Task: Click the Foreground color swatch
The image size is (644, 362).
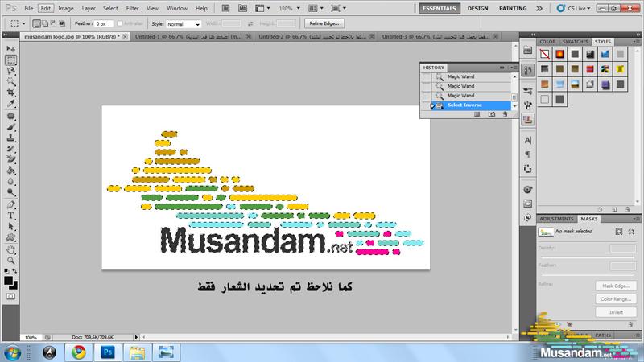Action: point(8,281)
